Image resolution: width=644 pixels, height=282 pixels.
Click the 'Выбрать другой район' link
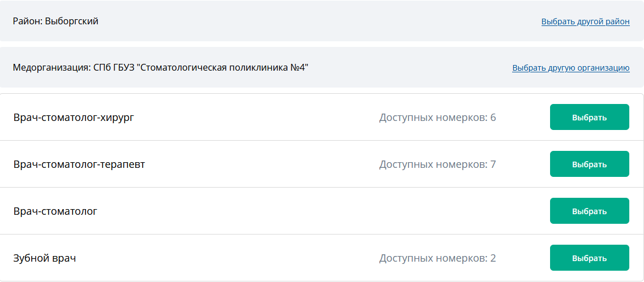point(585,22)
